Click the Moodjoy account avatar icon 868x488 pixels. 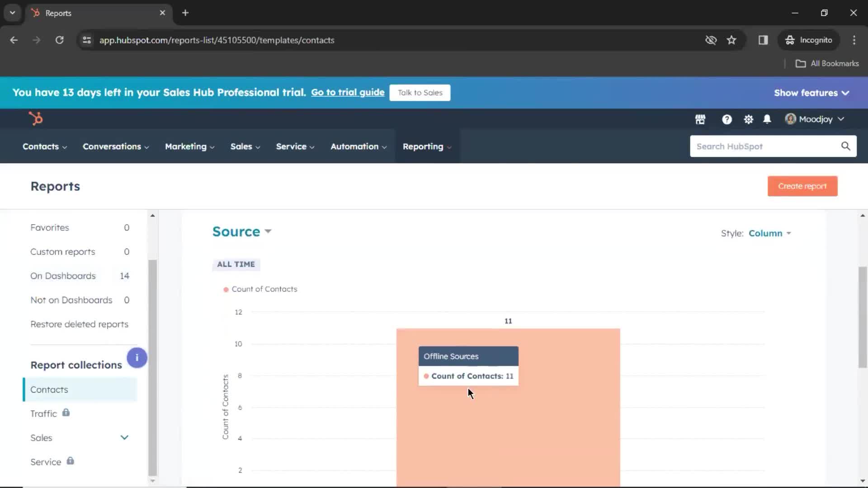789,119
